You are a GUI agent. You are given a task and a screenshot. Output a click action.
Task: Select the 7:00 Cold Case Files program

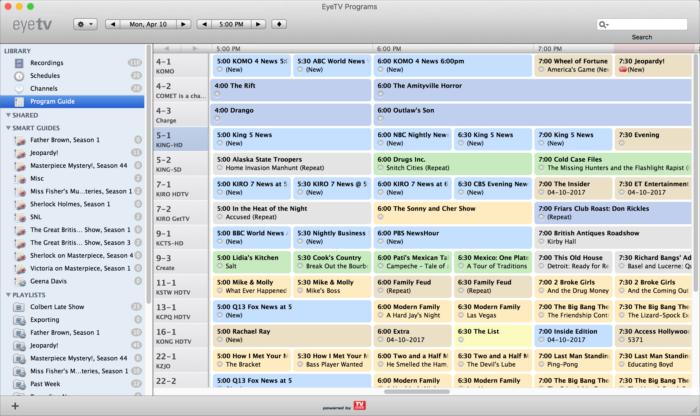612,163
